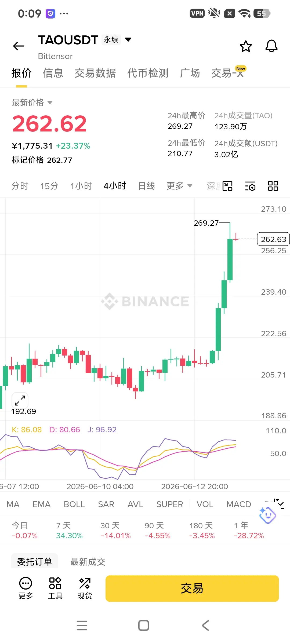Toggle VOL sub-indicator

pos(205,504)
